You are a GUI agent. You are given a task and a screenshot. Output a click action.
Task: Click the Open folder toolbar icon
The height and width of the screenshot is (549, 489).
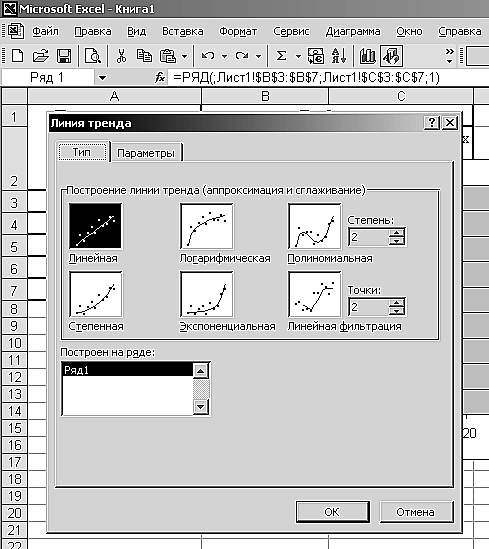click(x=40, y=56)
